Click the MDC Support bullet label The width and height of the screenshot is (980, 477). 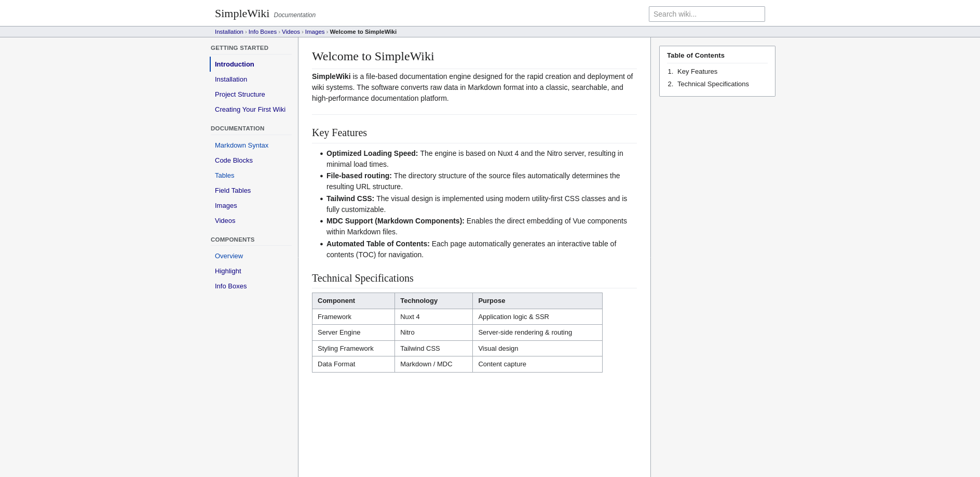click(x=396, y=221)
